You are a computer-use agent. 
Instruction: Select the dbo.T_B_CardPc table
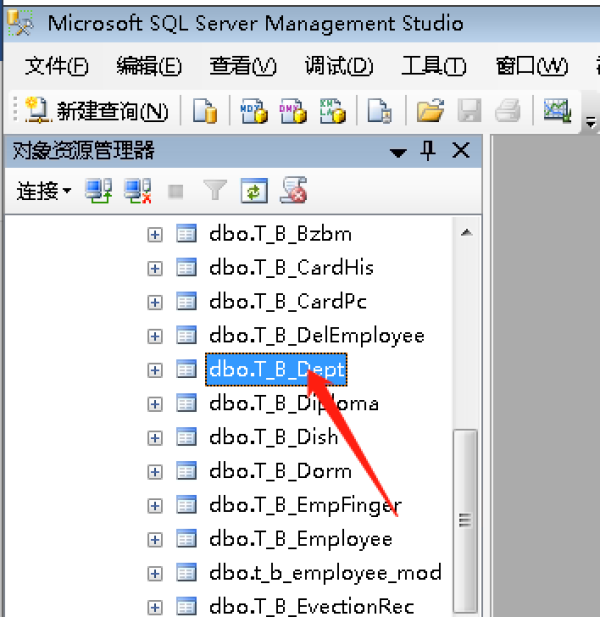(288, 302)
